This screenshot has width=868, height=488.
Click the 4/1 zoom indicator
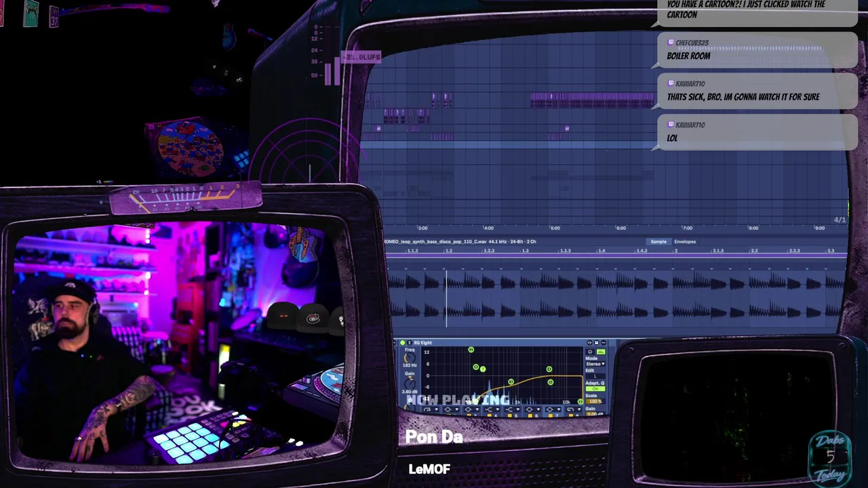(x=840, y=220)
